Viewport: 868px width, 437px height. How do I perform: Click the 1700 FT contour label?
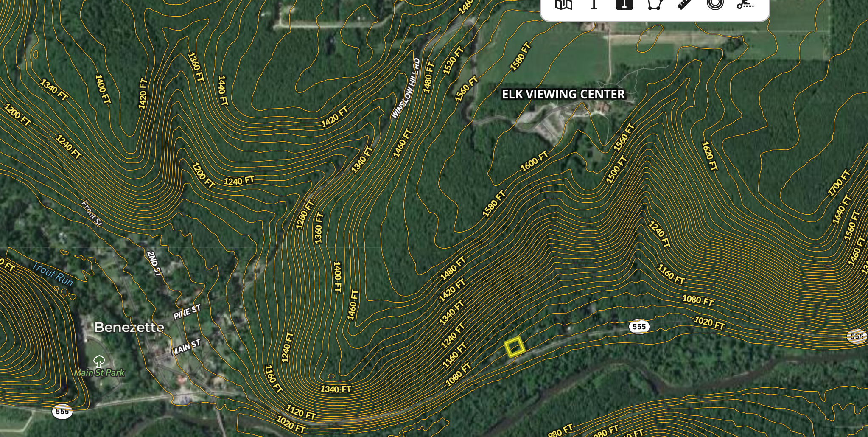coord(839,183)
